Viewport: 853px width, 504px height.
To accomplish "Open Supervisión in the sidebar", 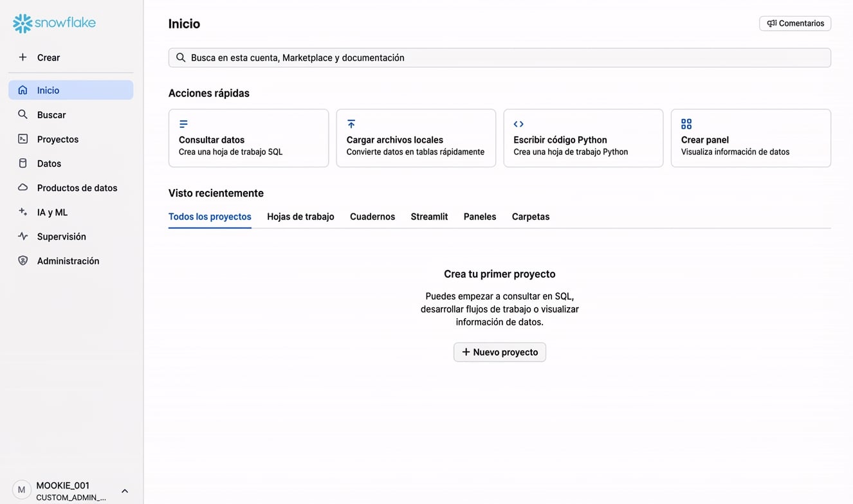I will coord(71,237).
